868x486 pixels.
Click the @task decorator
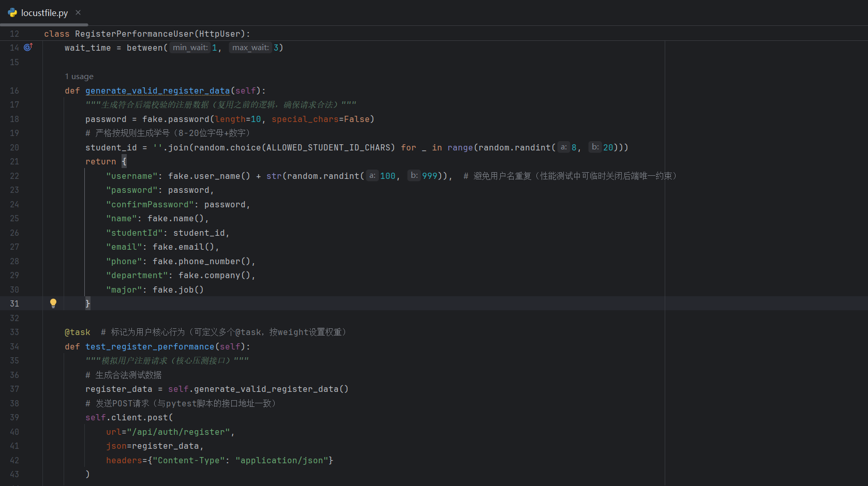tap(78, 332)
